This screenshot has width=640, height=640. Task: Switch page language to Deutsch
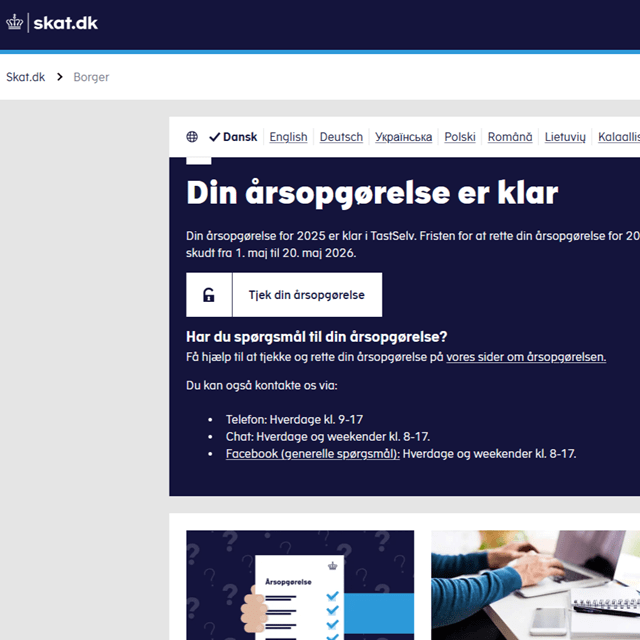tap(341, 137)
